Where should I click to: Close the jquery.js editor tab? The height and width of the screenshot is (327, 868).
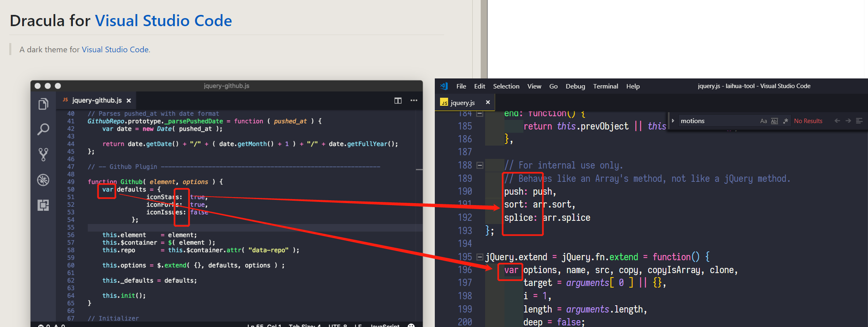point(488,102)
